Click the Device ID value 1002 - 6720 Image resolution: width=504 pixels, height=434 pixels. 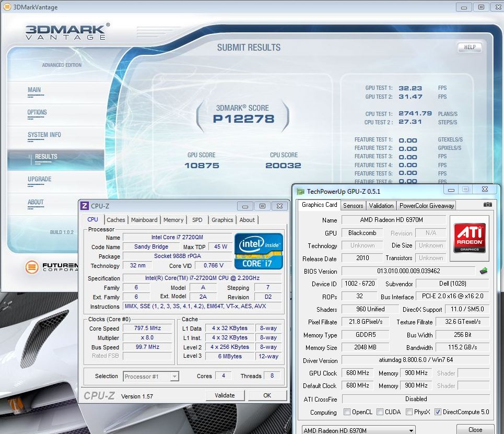tap(360, 284)
